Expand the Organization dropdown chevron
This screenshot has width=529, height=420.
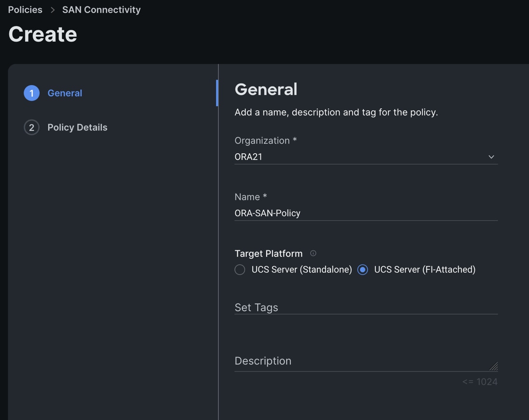point(491,157)
